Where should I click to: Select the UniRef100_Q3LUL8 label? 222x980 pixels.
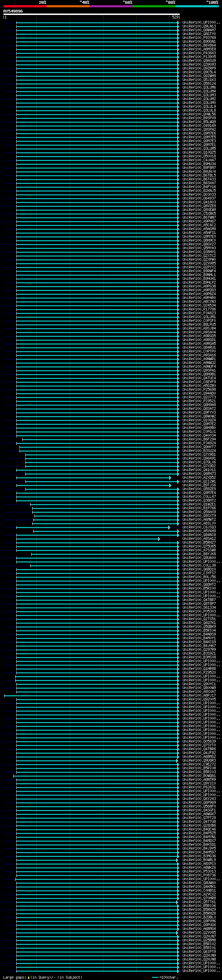click(199, 110)
